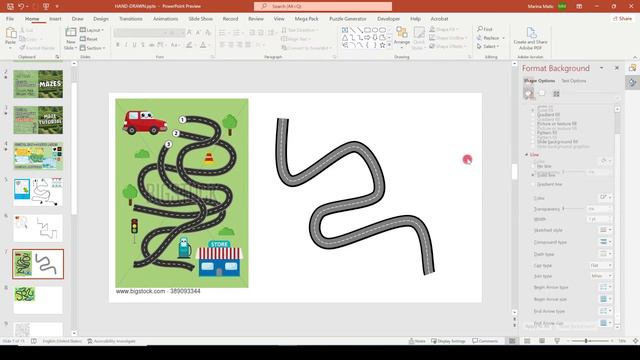640x360 pixels.
Task: Select the Text Box shape tool
Action: point(345,30)
